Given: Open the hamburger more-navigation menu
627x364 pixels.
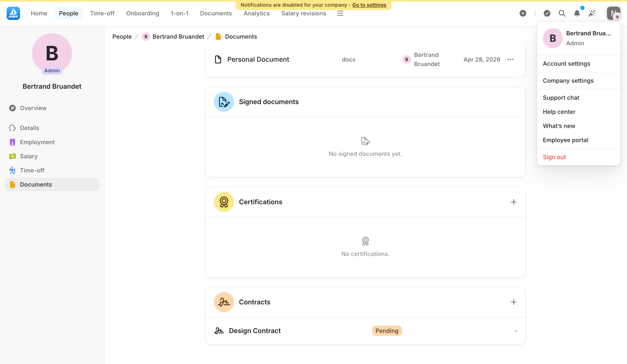Looking at the screenshot, I should point(340,13).
